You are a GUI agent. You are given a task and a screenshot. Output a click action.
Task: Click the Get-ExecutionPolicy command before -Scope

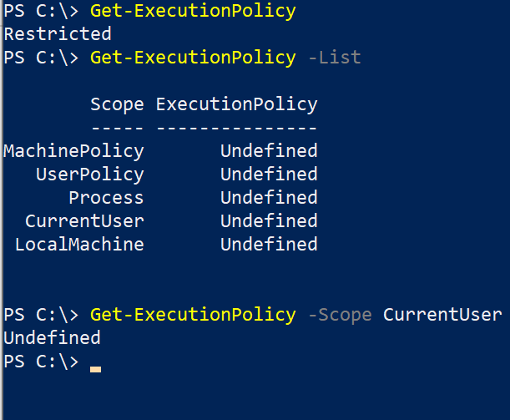click(x=193, y=315)
